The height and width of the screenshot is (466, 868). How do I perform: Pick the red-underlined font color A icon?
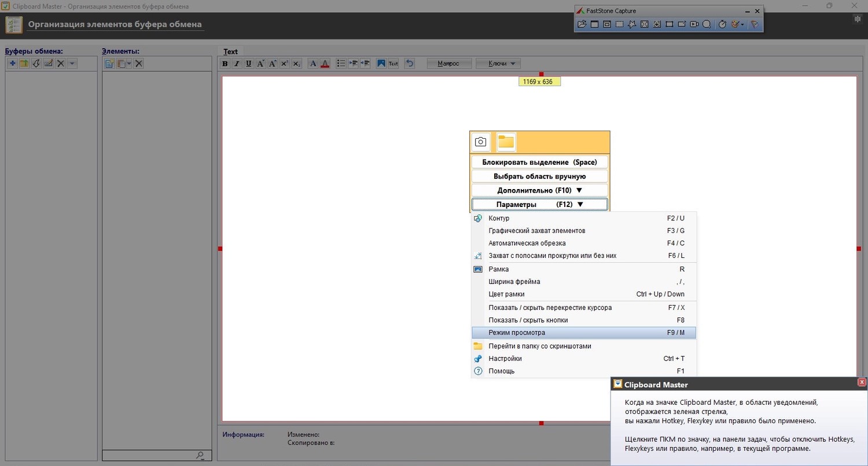tap(325, 64)
